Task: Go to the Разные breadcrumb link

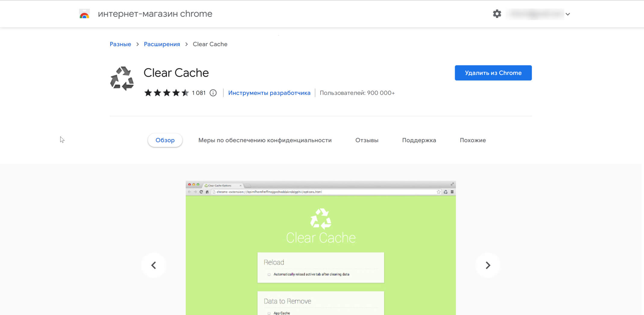Action: 120,44
